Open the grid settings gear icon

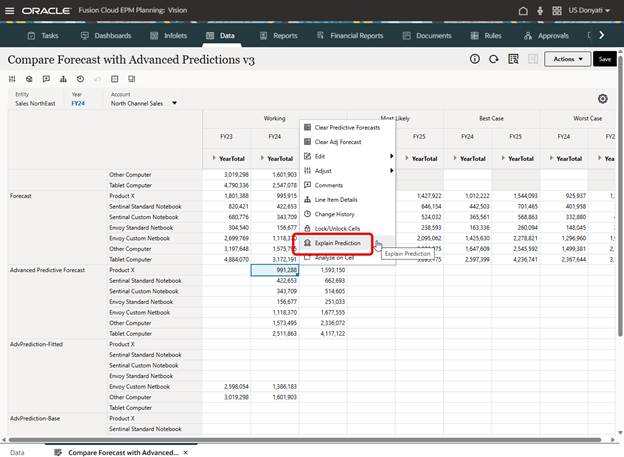(602, 99)
